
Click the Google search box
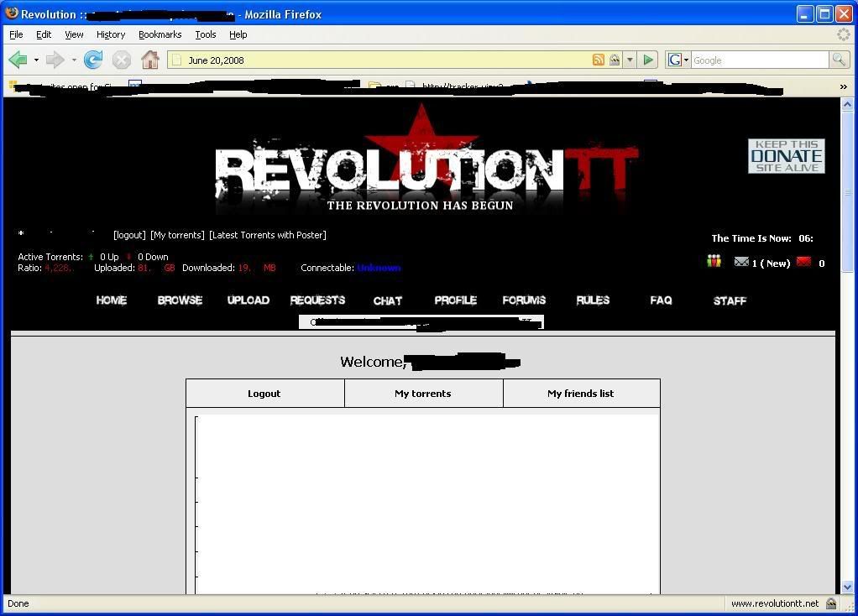(760, 60)
